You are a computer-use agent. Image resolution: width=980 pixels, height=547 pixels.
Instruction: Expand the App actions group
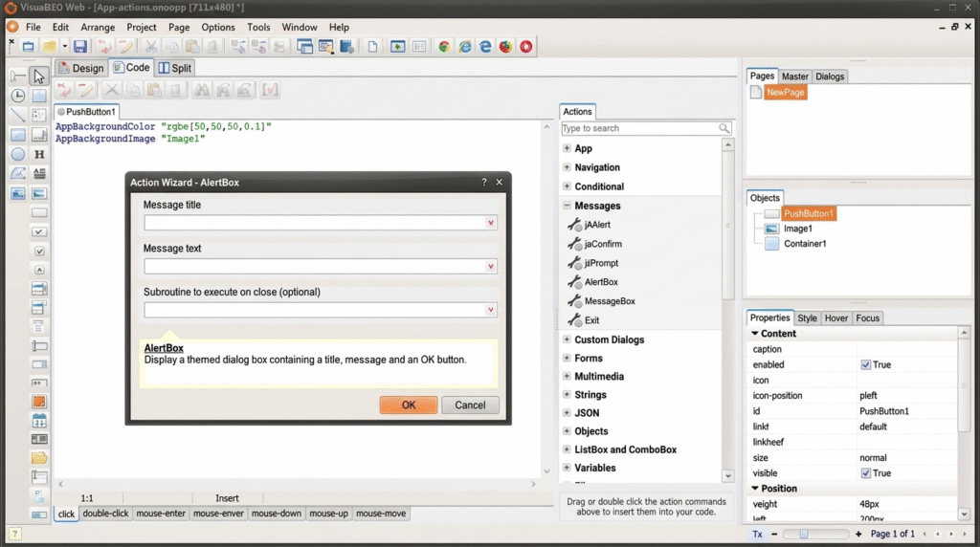[567, 148]
